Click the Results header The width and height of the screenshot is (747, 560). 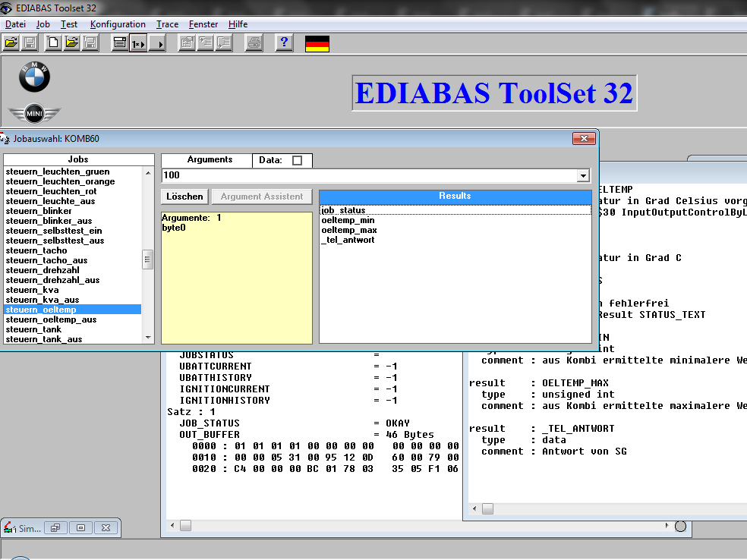pos(455,197)
